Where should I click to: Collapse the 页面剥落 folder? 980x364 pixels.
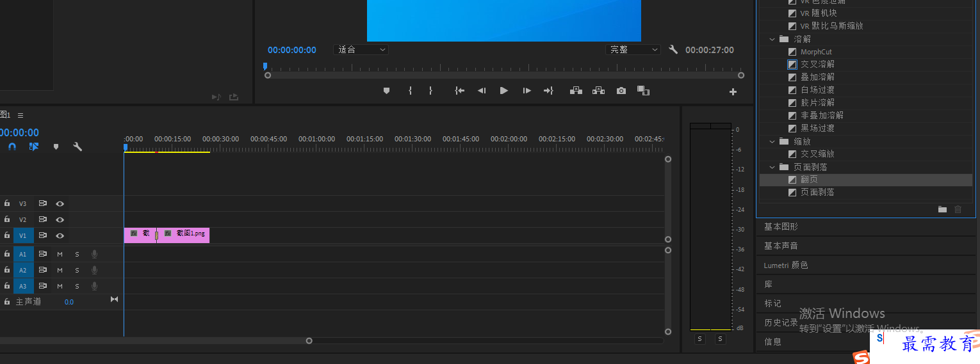[772, 167]
